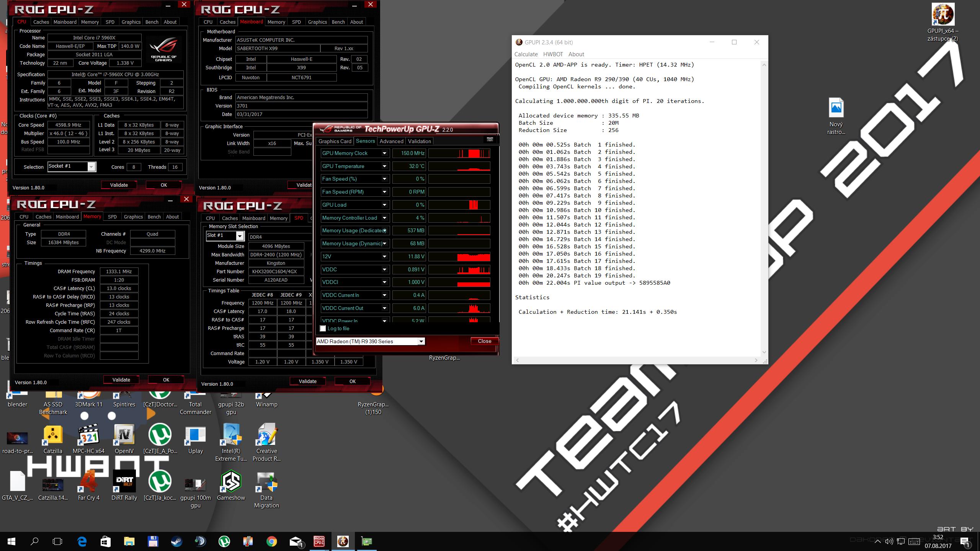Viewport: 980px width, 551px height.
Task: Expand VDDC sensor dropdown
Action: 384,269
